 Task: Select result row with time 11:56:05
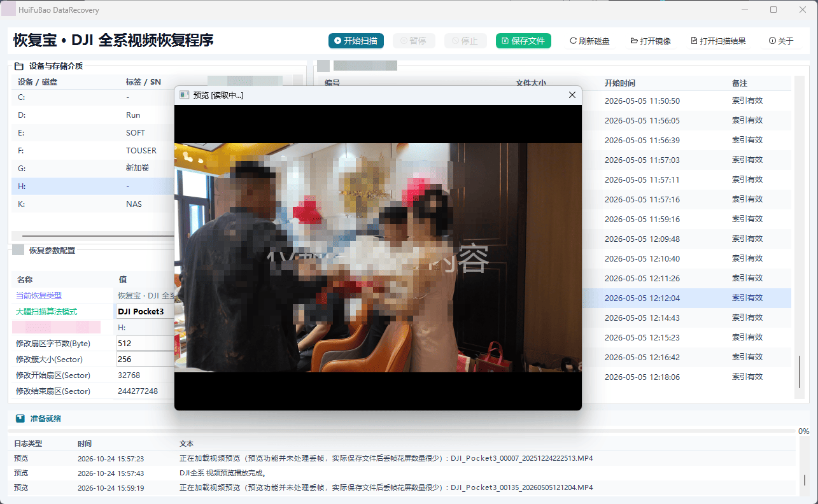(686, 120)
